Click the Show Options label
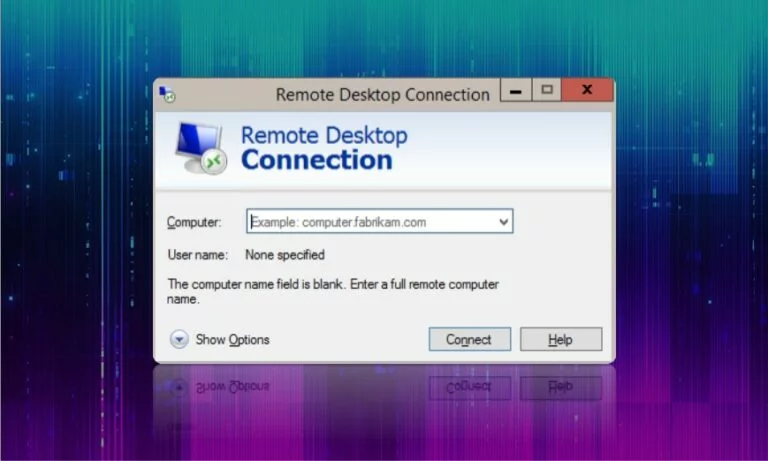Screen dimensions: 768x461 232,340
